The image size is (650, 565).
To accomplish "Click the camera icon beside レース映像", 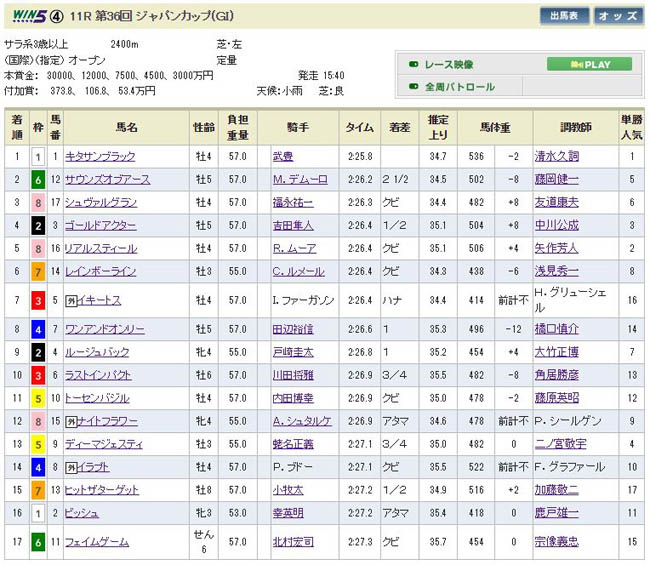I will [413, 65].
